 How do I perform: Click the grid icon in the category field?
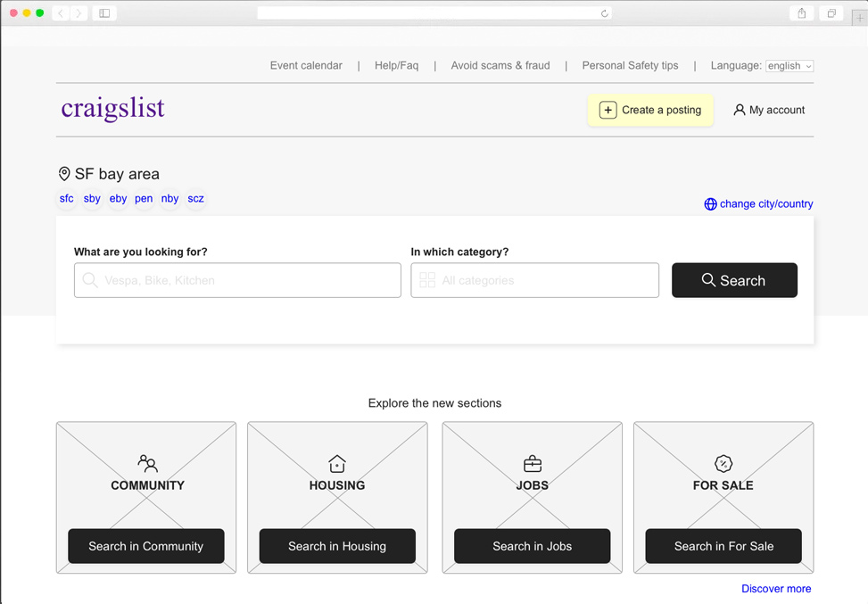click(427, 280)
